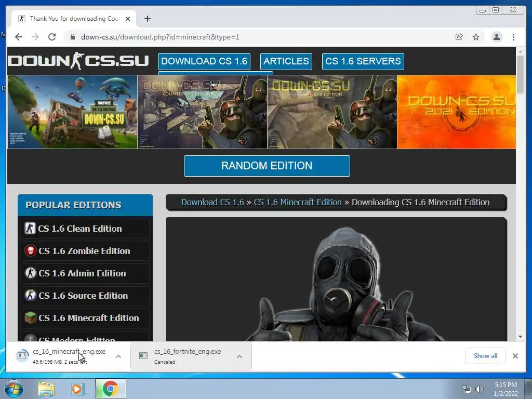Select the 'Thank You for downloading' tab
Viewport: 532px width, 399px height.
click(x=74, y=19)
